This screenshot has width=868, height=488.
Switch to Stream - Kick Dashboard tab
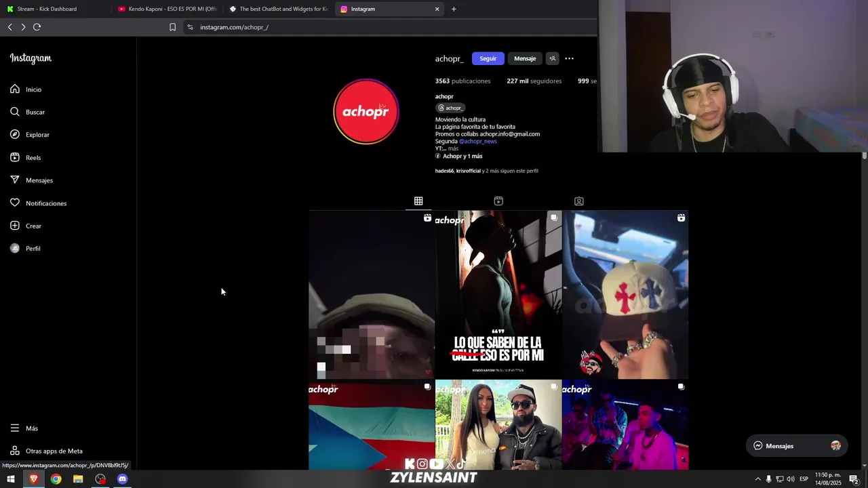tap(56, 9)
